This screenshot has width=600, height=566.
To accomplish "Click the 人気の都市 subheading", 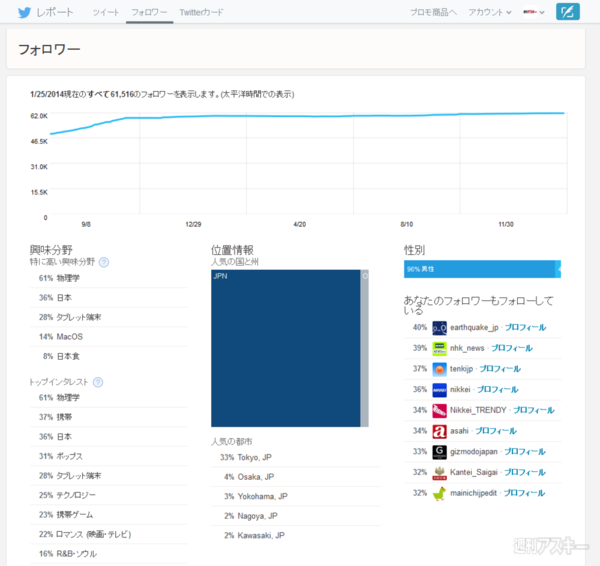I will pos(232,442).
